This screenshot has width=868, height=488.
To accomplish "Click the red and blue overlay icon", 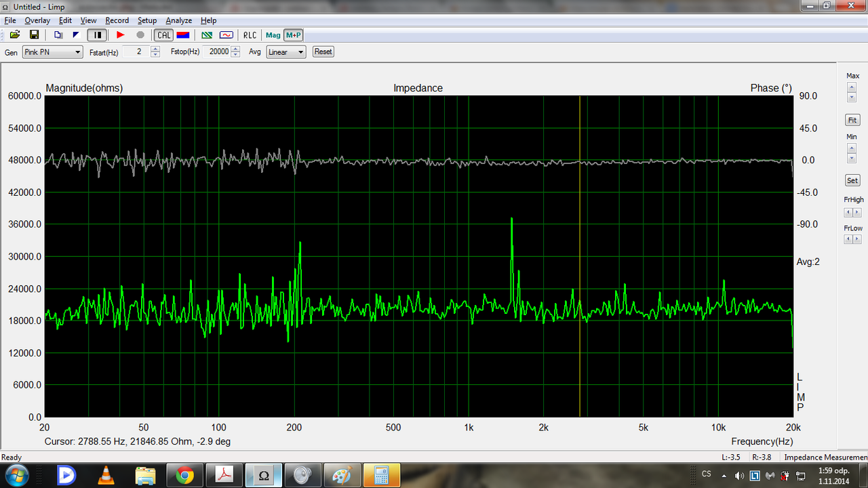I will 182,35.
